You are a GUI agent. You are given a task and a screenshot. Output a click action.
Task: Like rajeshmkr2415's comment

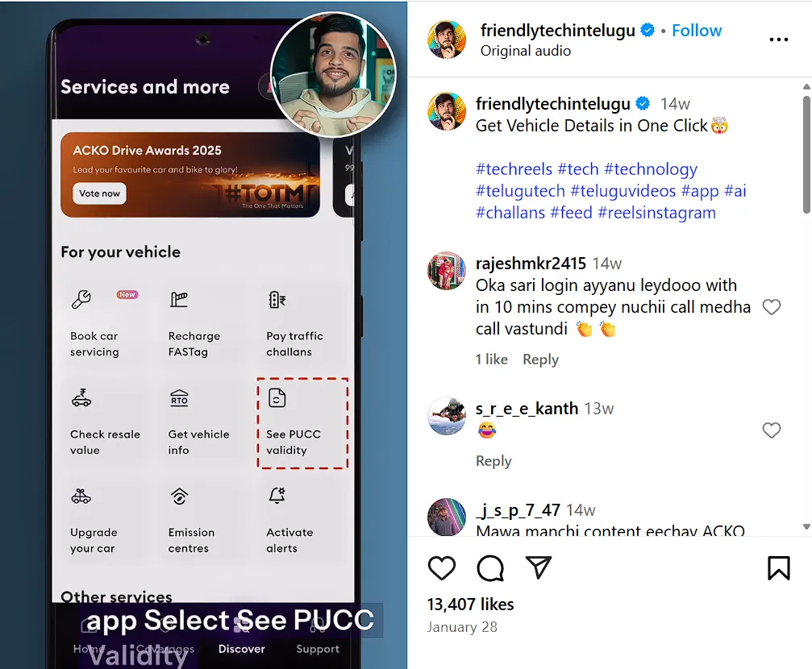pos(771,307)
